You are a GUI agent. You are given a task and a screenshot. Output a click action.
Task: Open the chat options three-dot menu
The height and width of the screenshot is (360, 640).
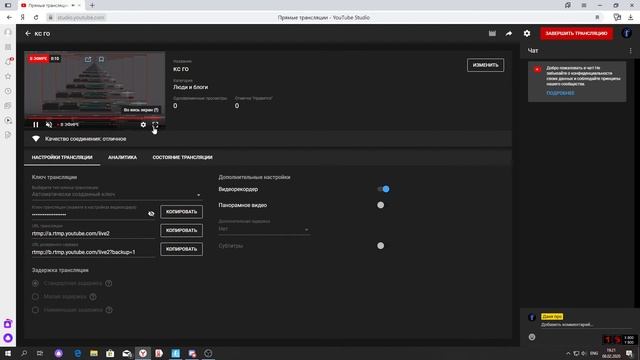coord(631,51)
